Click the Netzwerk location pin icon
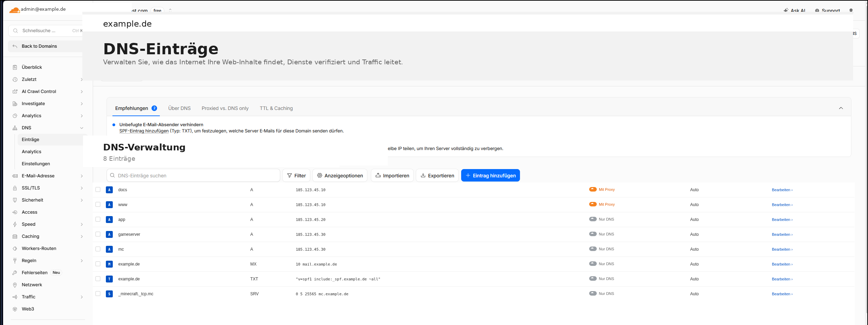Screen dimensions: 868x325 [x=15, y=285]
